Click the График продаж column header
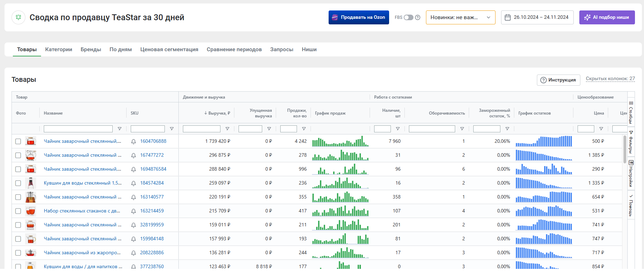 click(330, 113)
